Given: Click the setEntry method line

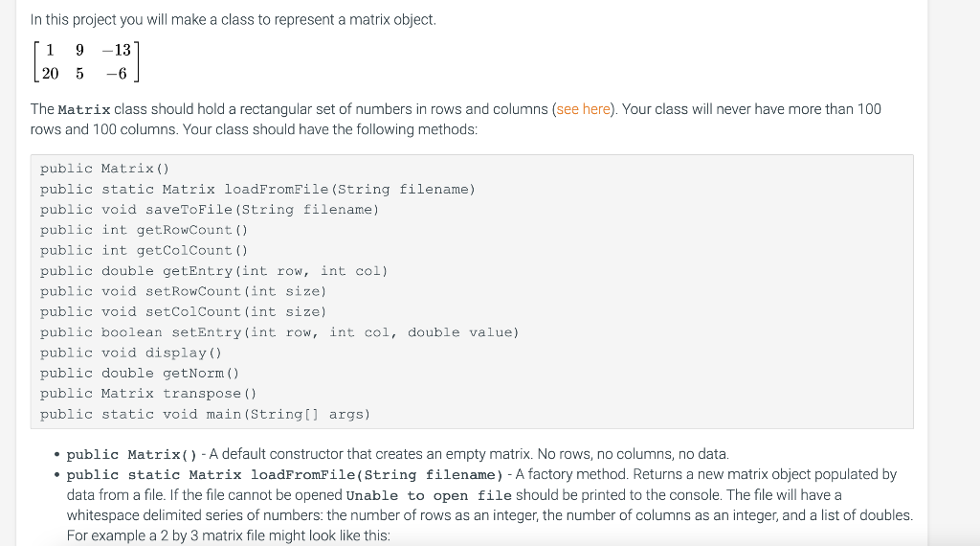Looking at the screenshot, I should [x=279, y=332].
